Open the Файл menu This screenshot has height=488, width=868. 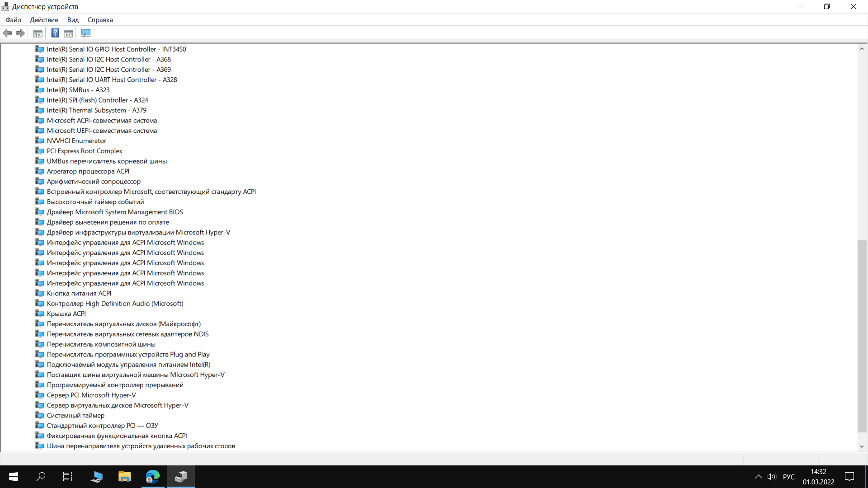(13, 20)
